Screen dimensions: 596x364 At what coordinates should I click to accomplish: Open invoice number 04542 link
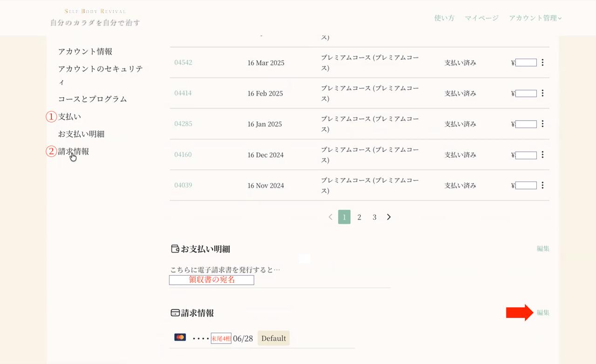pos(183,62)
